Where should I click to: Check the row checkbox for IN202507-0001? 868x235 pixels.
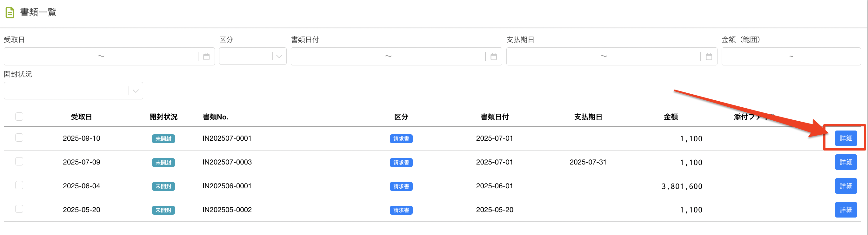(x=19, y=138)
